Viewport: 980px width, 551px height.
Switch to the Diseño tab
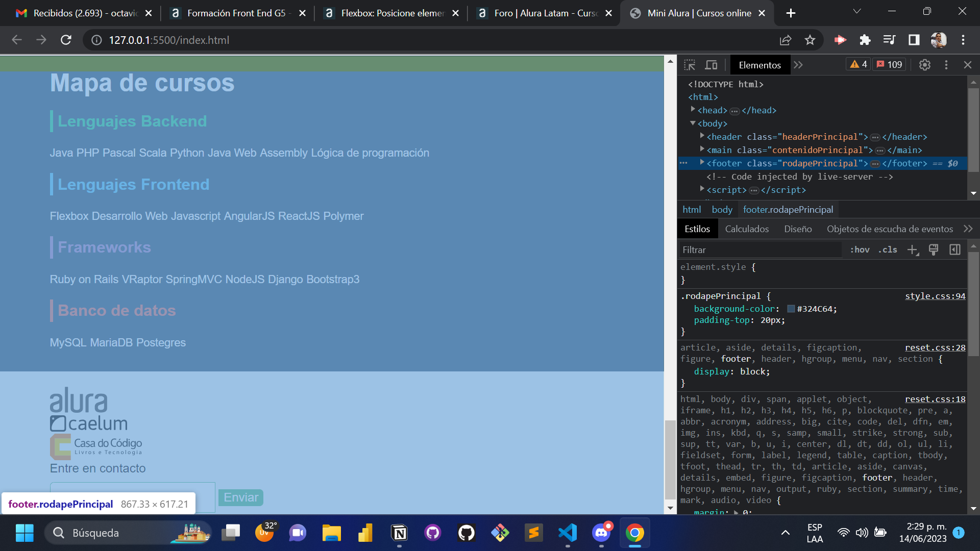point(798,229)
